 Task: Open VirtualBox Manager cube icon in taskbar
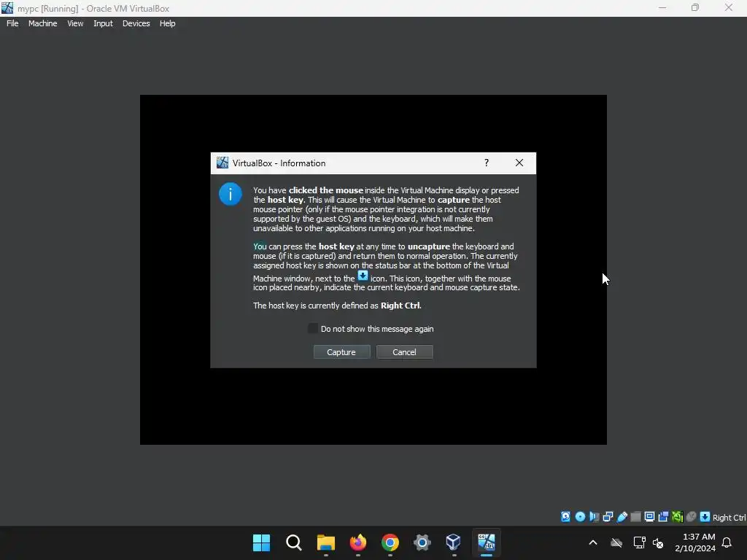454,542
